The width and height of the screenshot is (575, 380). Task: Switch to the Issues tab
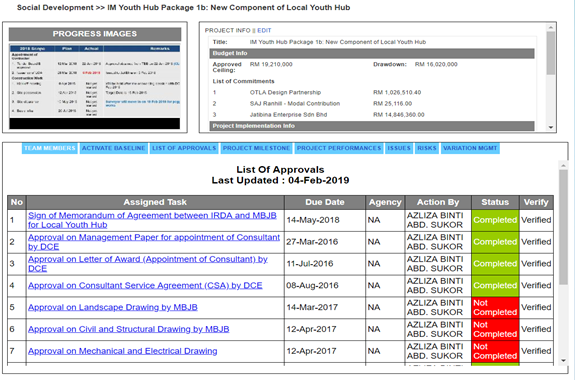tap(399, 148)
